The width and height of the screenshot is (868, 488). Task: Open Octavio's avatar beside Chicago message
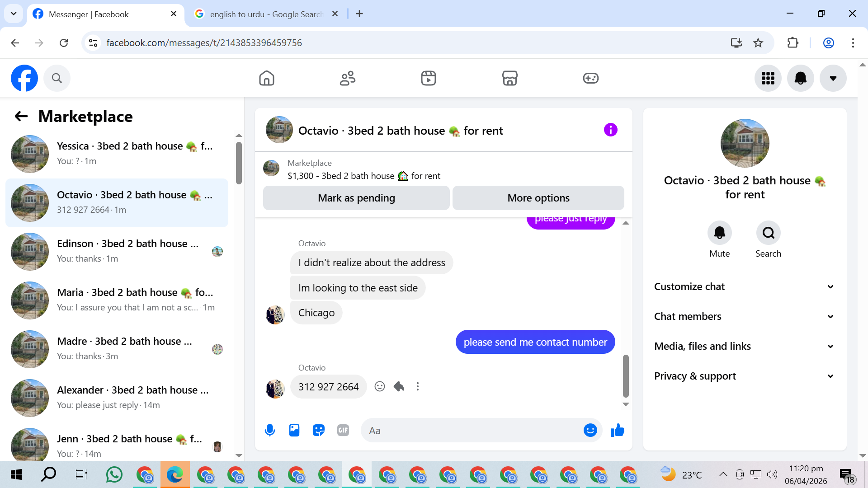pyautogui.click(x=275, y=314)
